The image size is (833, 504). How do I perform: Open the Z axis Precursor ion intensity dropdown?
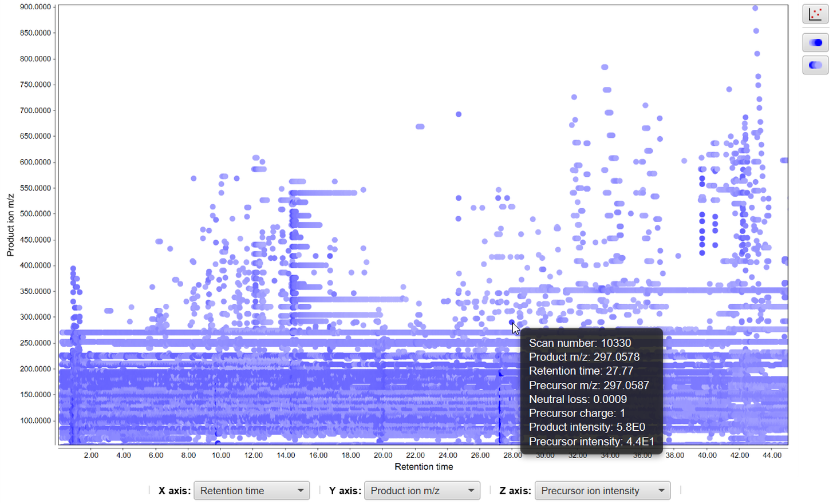click(x=602, y=491)
